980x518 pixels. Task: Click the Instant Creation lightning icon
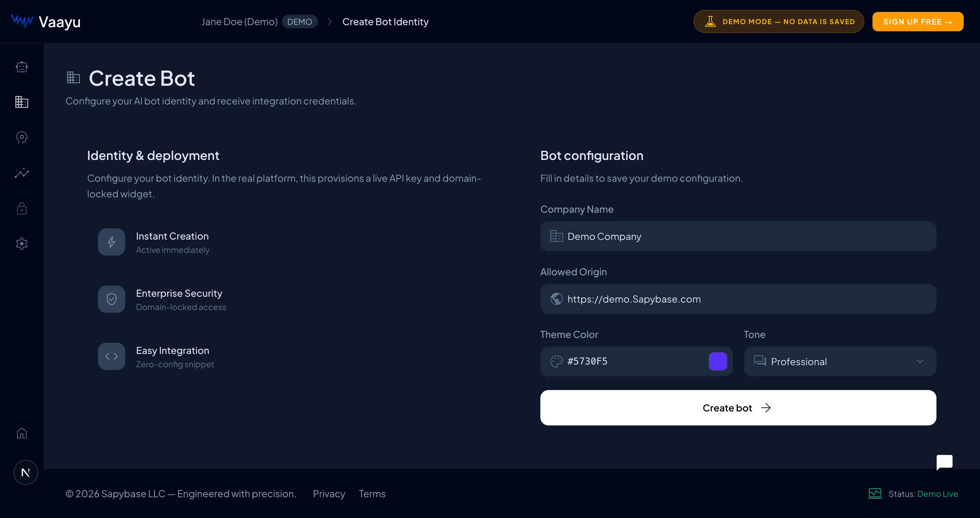point(112,242)
